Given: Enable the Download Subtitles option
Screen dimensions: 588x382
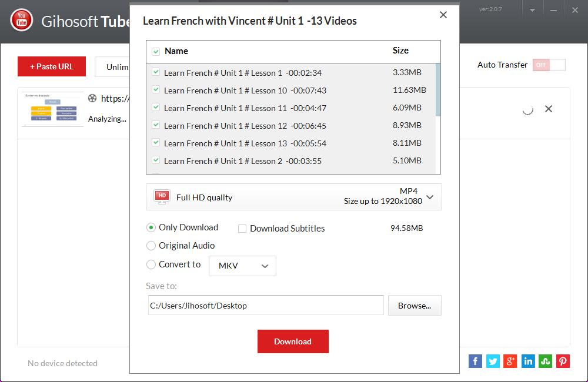Looking at the screenshot, I should point(242,228).
